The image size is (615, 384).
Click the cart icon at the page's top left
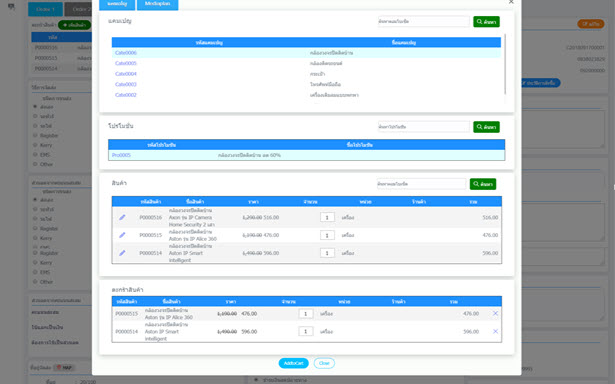(x=11, y=6)
